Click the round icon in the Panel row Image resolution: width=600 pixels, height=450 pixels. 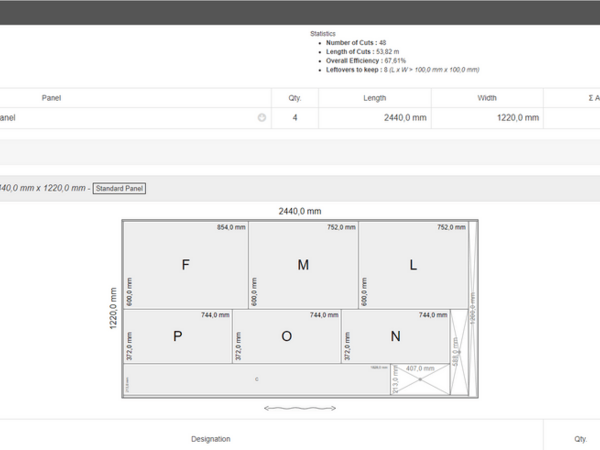click(262, 118)
